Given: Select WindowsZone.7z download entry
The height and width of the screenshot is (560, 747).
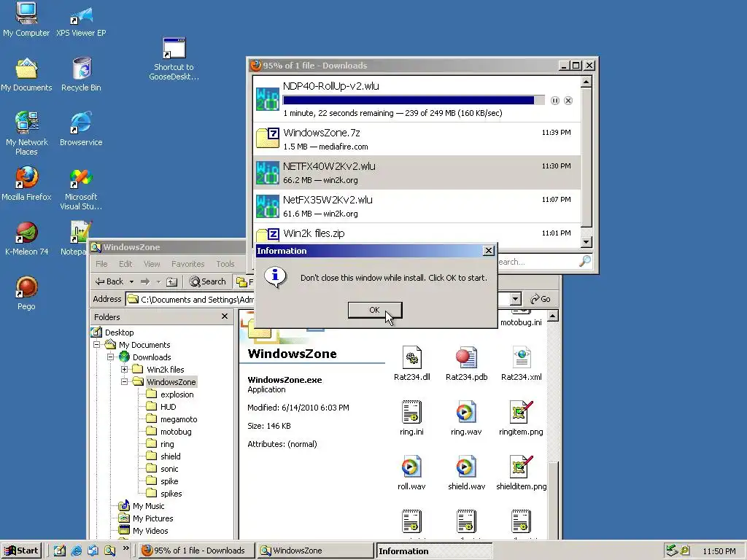Looking at the screenshot, I should 417,139.
